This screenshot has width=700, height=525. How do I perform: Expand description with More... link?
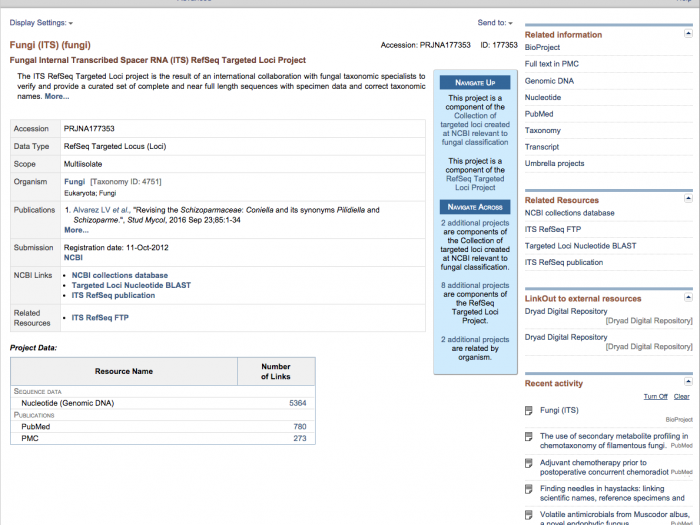click(x=57, y=96)
